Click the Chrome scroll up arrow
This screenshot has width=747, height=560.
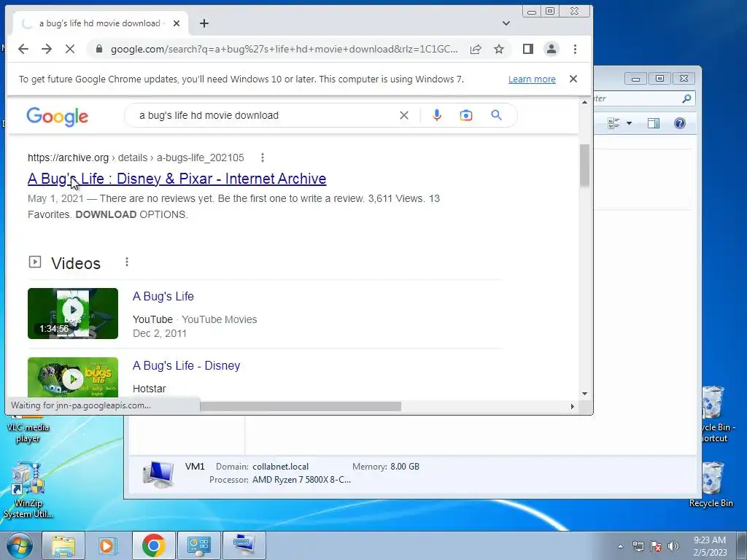(584, 102)
